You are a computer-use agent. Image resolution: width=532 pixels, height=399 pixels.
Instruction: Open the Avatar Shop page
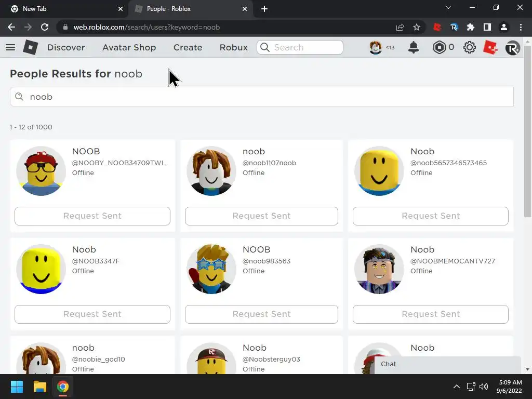point(129,47)
